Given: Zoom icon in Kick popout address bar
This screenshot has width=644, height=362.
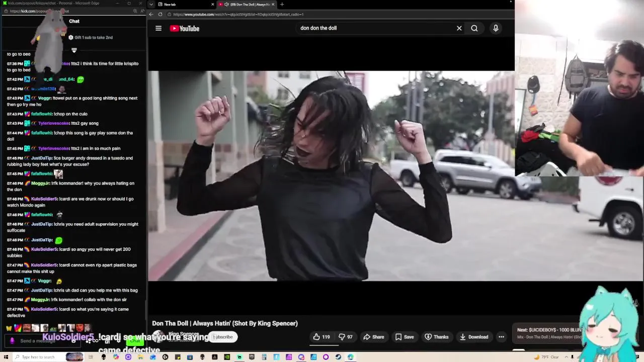Looking at the screenshot, I should 135,11.
